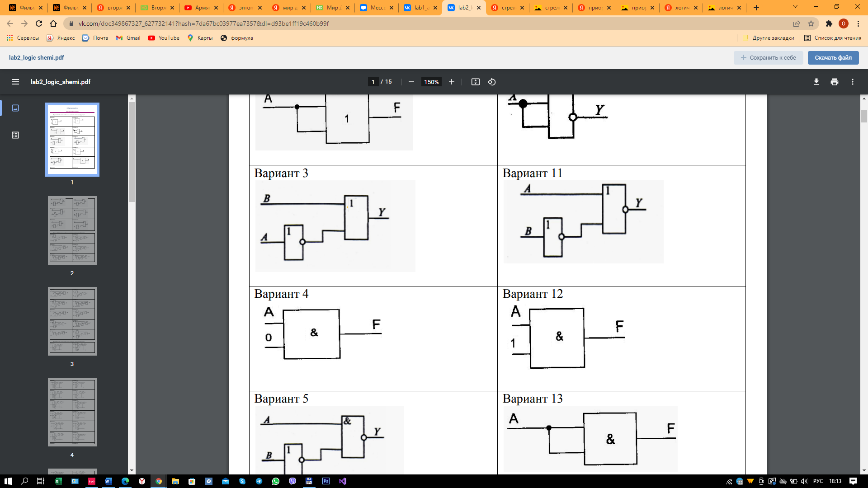Image resolution: width=868 pixels, height=488 pixels.
Task: Open the tab search dropdown arrow
Action: (x=795, y=7)
